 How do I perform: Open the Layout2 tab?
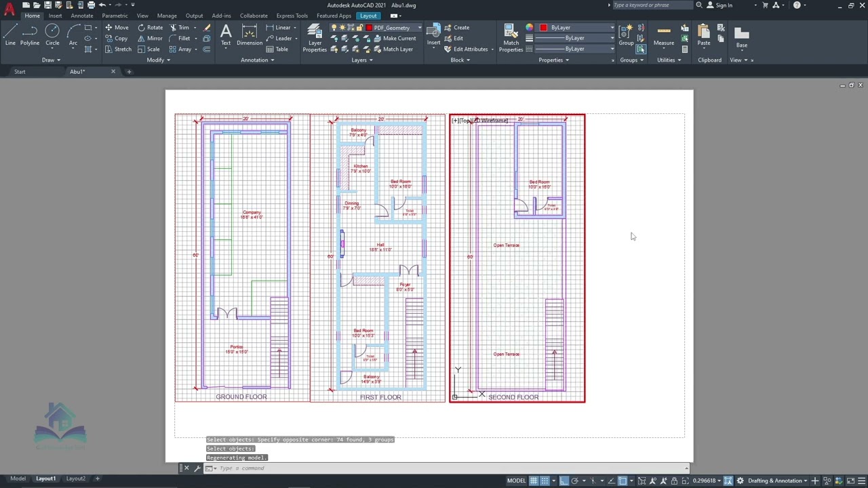pos(76,479)
